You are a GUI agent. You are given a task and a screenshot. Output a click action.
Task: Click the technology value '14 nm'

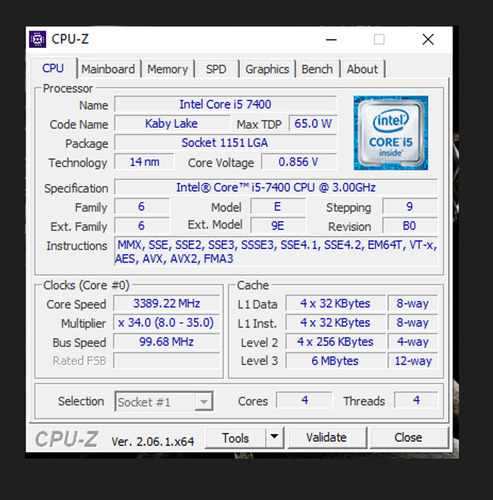tap(144, 162)
